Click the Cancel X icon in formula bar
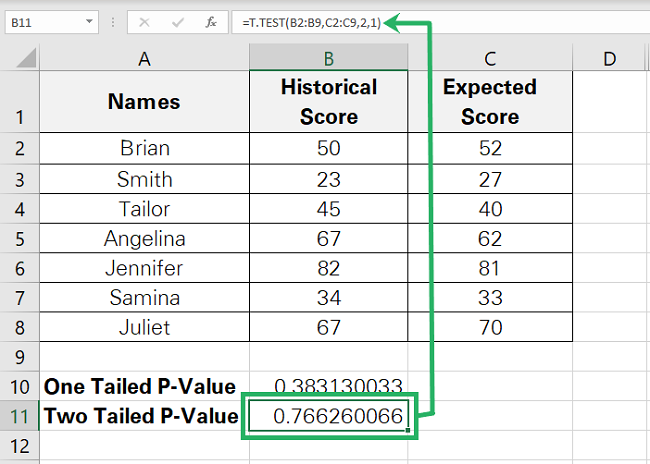Screen dimensions: 650x464 [145, 20]
